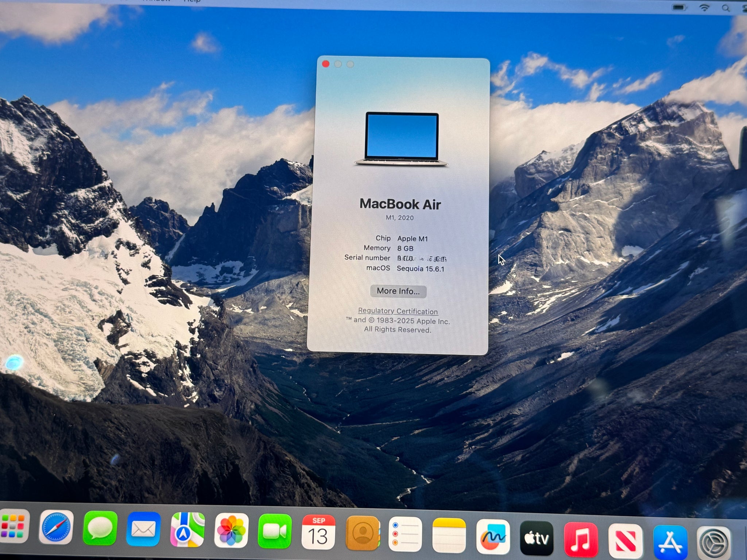Launch Messages app in Dock
The height and width of the screenshot is (560, 747).
point(100,528)
